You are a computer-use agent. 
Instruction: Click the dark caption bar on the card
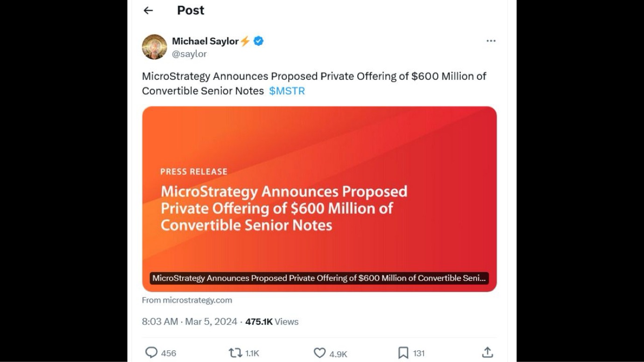point(319,278)
